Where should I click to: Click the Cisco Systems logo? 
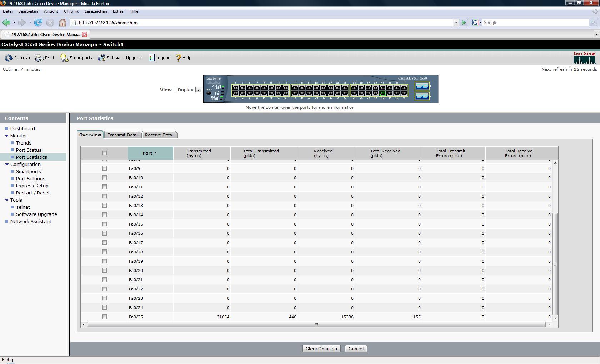click(585, 58)
